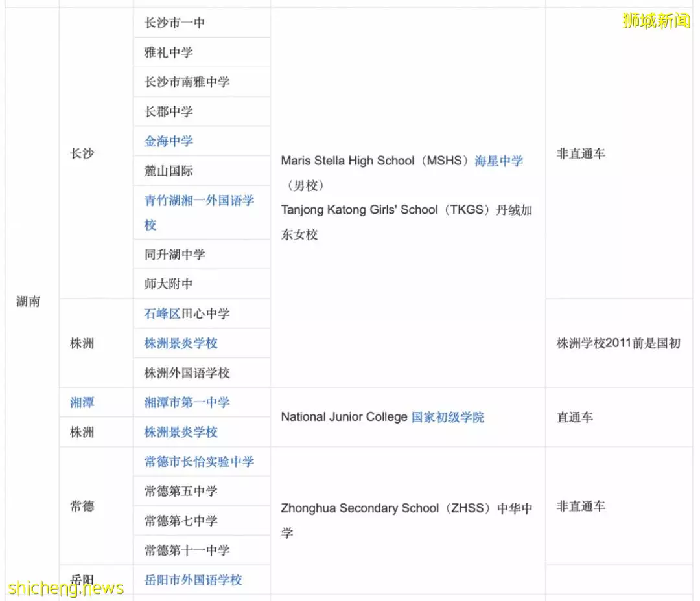Open the 岳阳市外国语学校 link
The image size is (700, 601).
[x=193, y=580]
